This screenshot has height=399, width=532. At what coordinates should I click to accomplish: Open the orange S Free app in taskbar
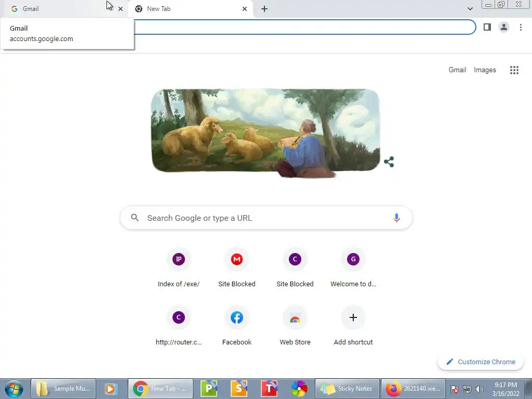point(239,389)
